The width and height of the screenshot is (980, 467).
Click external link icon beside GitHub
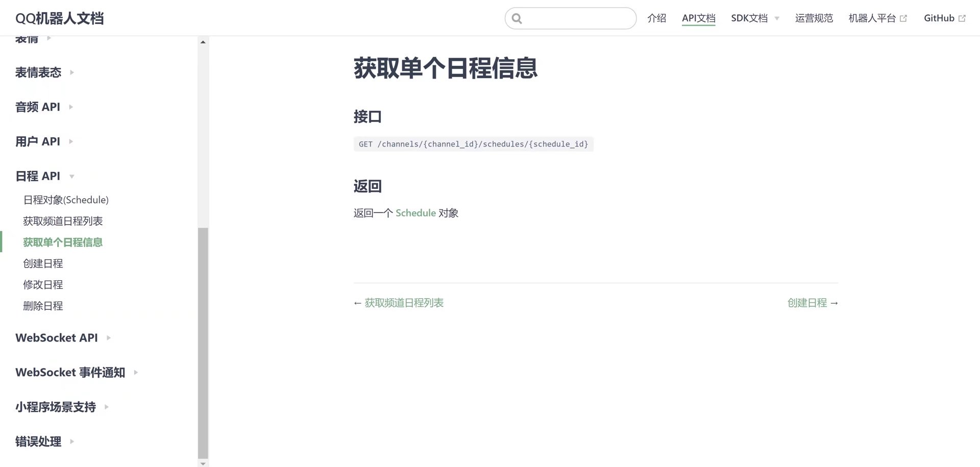[962, 18]
